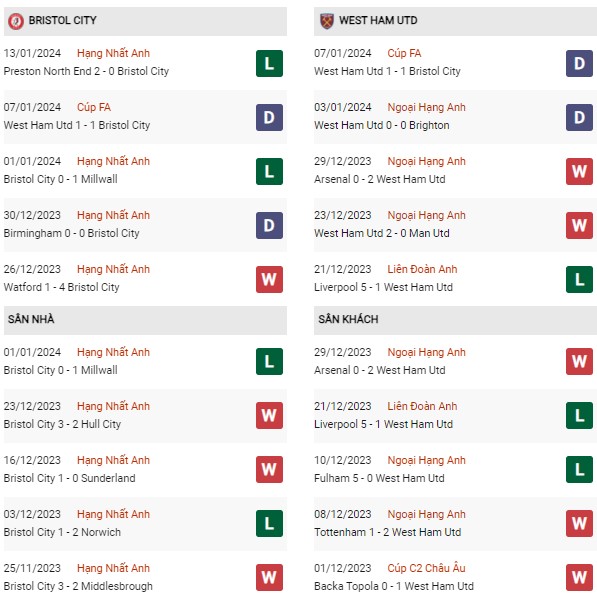Select the SÂN KHÁCH section header
This screenshot has width=597, height=597.
[x=455, y=319]
